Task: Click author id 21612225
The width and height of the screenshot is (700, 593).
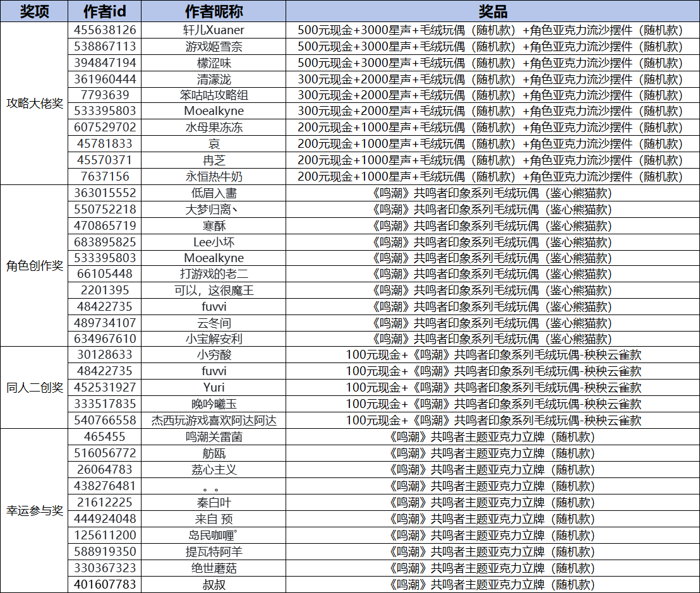Action: tap(105, 503)
